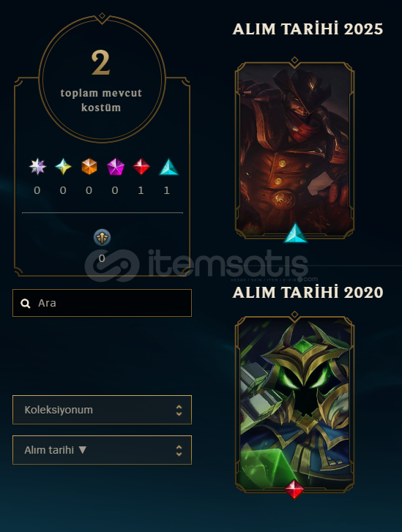Open the Koleksiyonum dropdown

coord(103,410)
